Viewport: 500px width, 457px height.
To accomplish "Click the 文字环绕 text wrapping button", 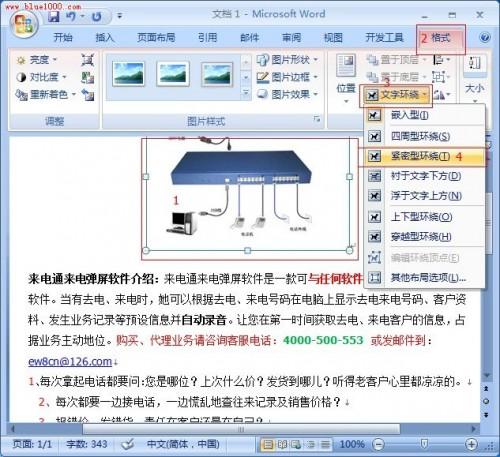I will (396, 95).
